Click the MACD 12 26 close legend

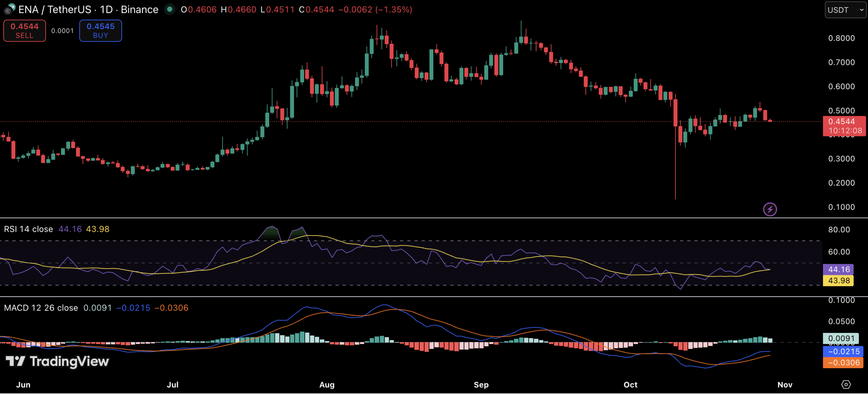click(41, 308)
